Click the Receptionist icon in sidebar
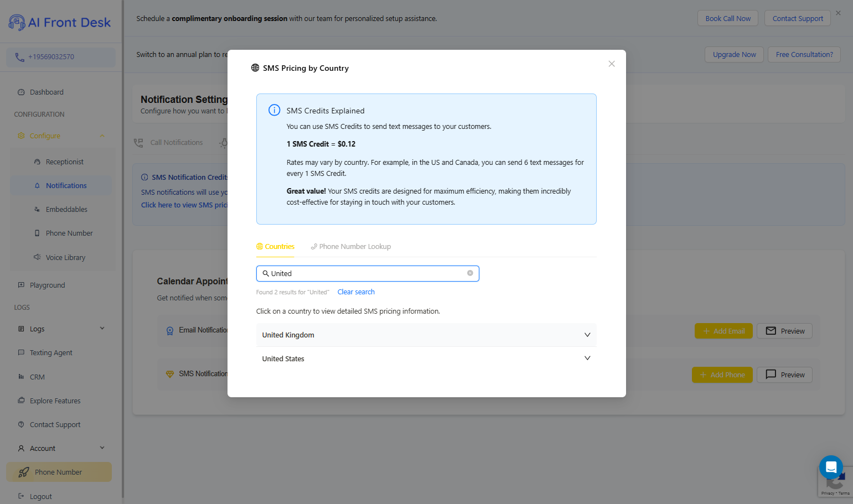This screenshot has width=853, height=504. pos(37,162)
